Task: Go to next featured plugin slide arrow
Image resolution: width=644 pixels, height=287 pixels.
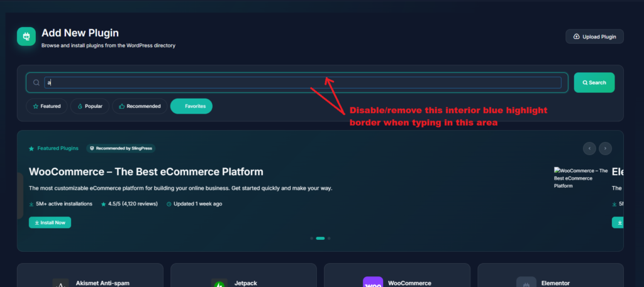Action: click(605, 148)
